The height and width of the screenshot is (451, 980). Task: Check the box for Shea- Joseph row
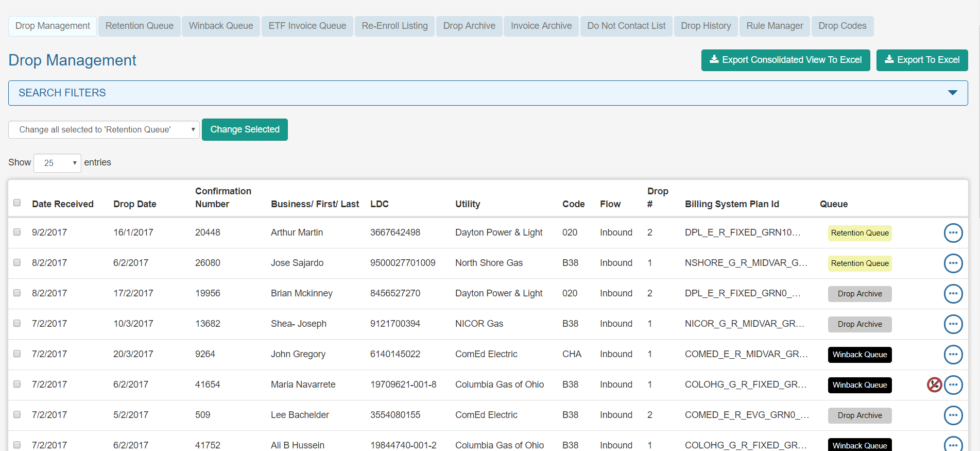17,323
